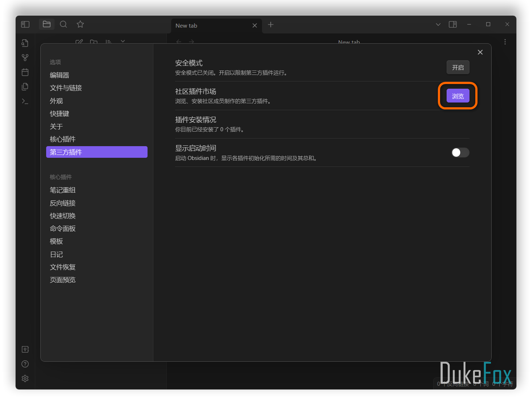Click the quick switcher icon in ribbon
Image resolution: width=532 pixels, height=405 pixels.
[25, 43]
